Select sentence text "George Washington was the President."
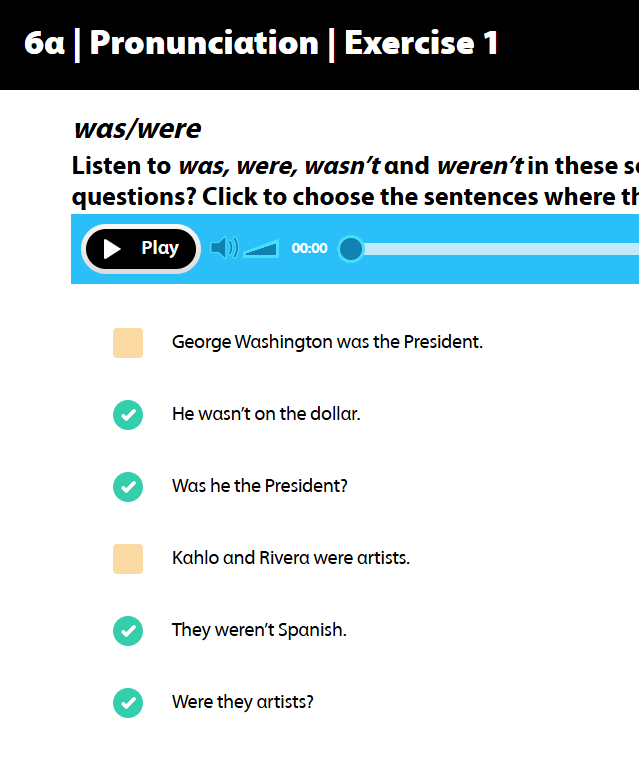639x781 pixels. tap(327, 342)
